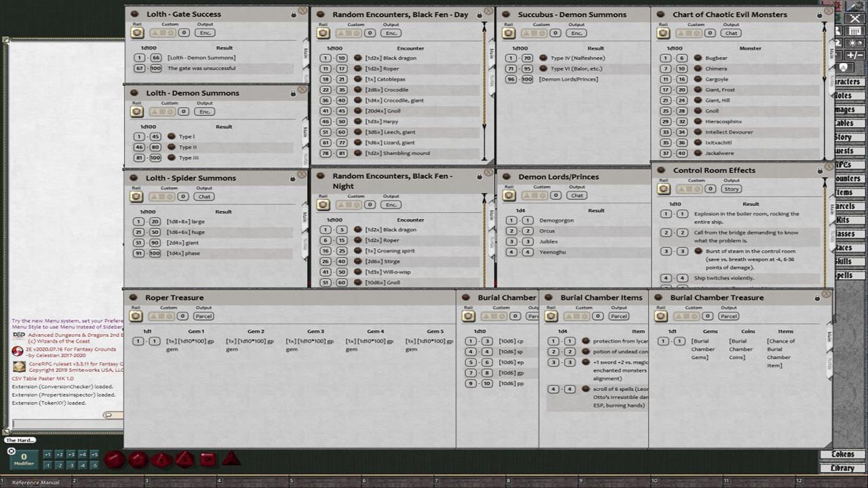
Task: Cycle Output "Enc." on Black Fen - Night encounters
Action: point(391,204)
